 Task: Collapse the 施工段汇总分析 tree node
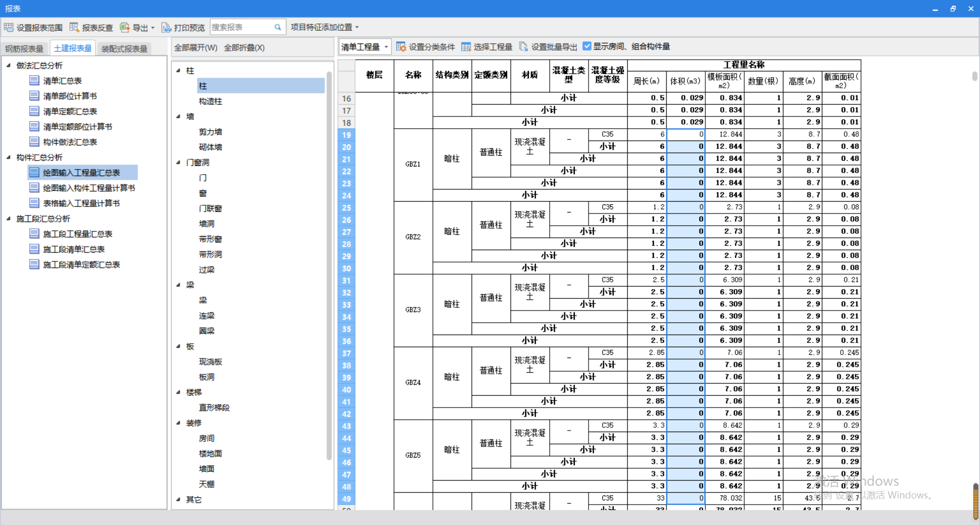(x=9, y=218)
